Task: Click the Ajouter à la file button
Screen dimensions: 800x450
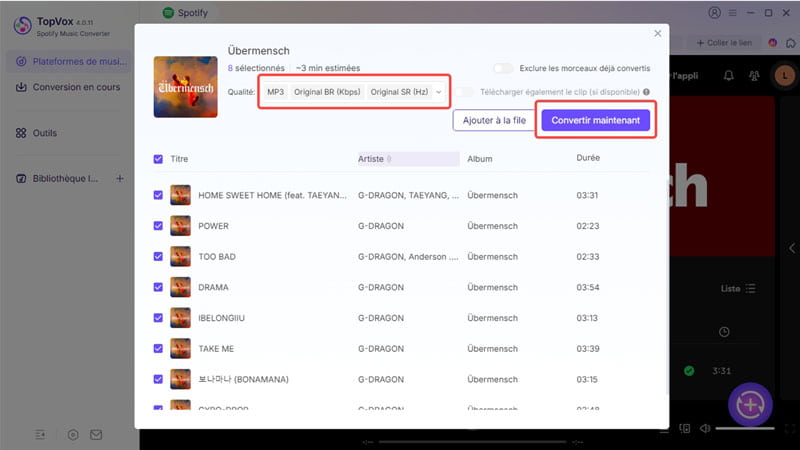Action: click(494, 120)
